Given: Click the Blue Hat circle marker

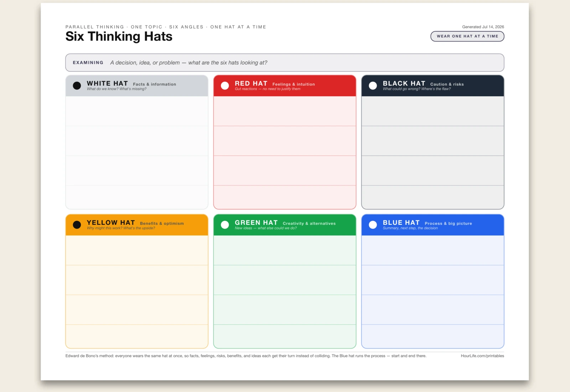Looking at the screenshot, I should (373, 225).
